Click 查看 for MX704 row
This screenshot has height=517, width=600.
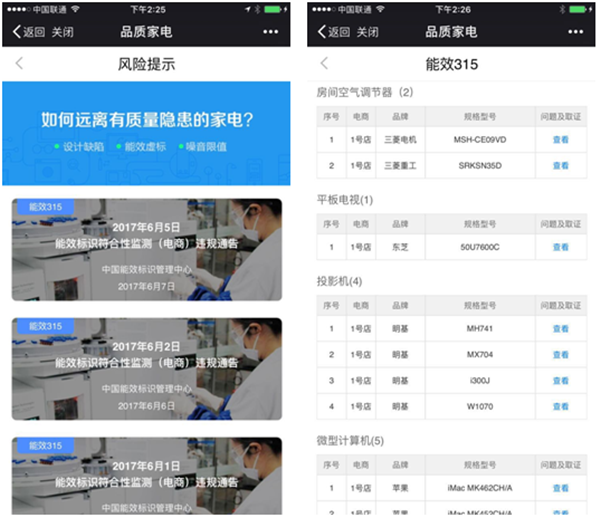561,355
